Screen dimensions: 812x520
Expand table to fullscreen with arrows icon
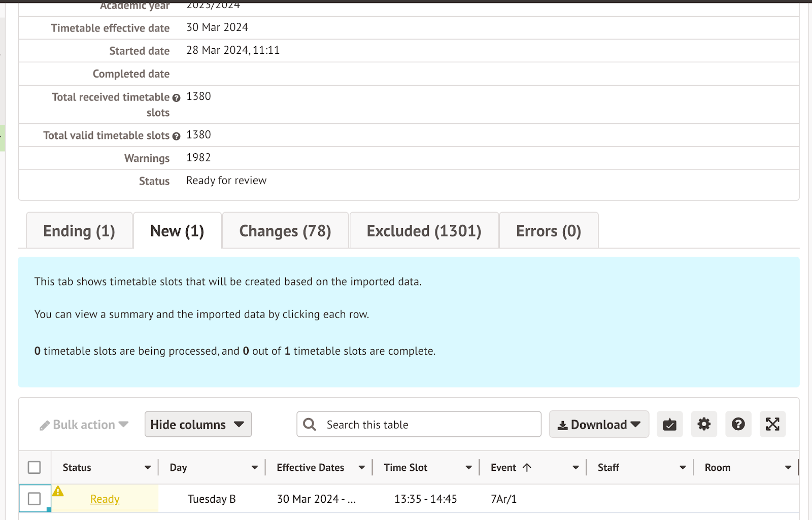772,424
